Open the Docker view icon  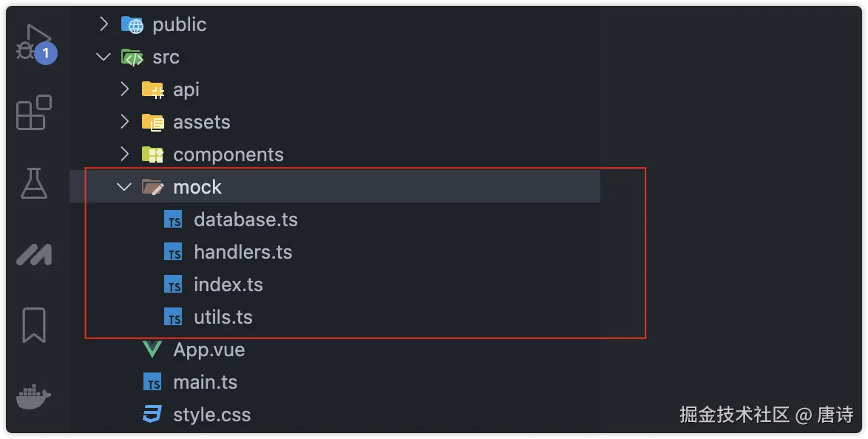(34, 397)
